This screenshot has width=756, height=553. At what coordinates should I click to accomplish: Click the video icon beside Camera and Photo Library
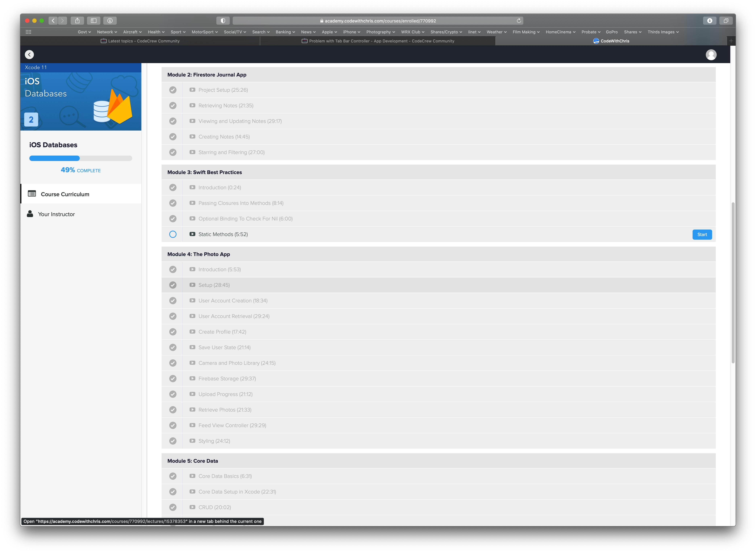coord(192,362)
